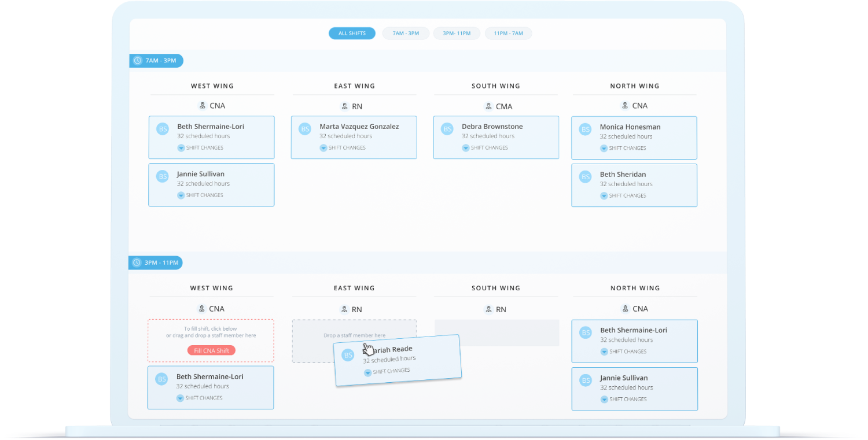The width and height of the screenshot is (868, 440).
Task: Select Beth Sheridan's avatar badge
Action: (x=586, y=177)
